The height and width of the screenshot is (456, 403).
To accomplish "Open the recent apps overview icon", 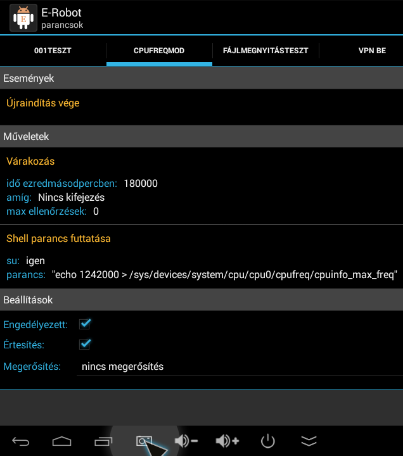I will 103,441.
